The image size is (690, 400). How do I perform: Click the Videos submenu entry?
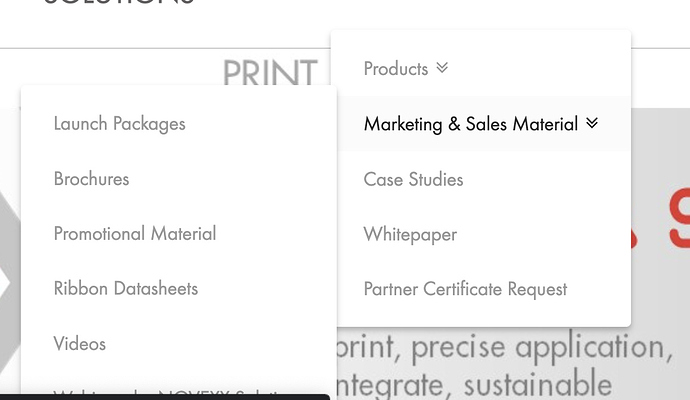click(x=80, y=344)
